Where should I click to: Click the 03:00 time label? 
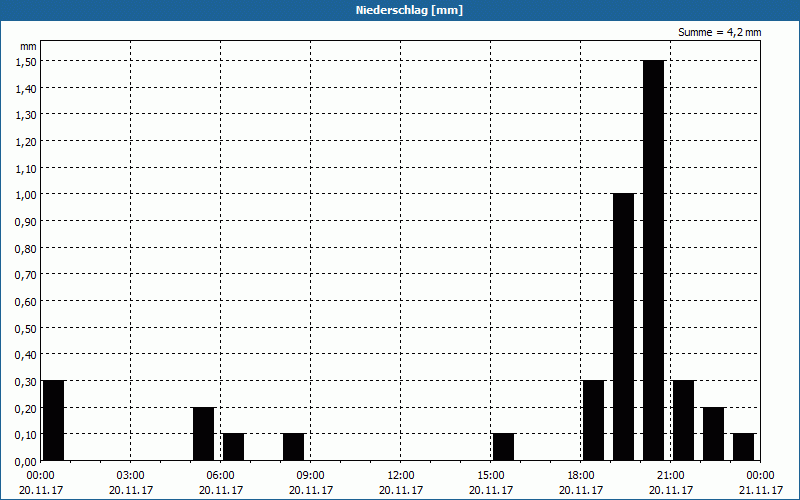coord(131,476)
